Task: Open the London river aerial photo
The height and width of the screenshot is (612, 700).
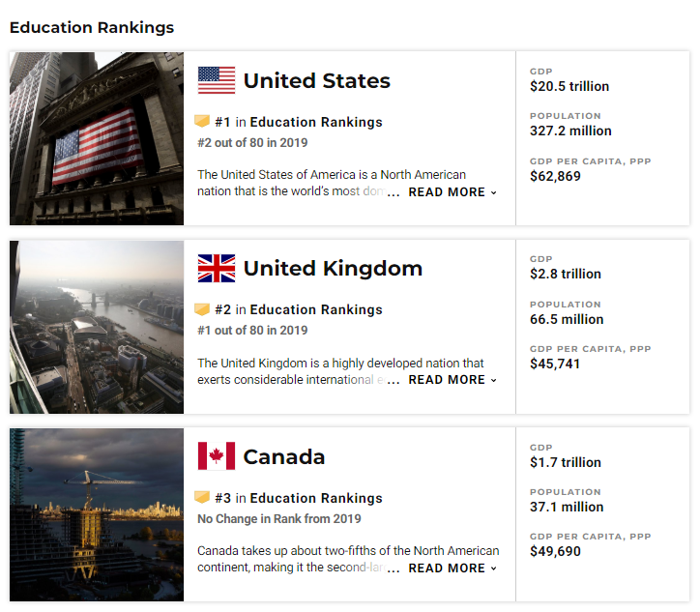Action: tap(97, 327)
